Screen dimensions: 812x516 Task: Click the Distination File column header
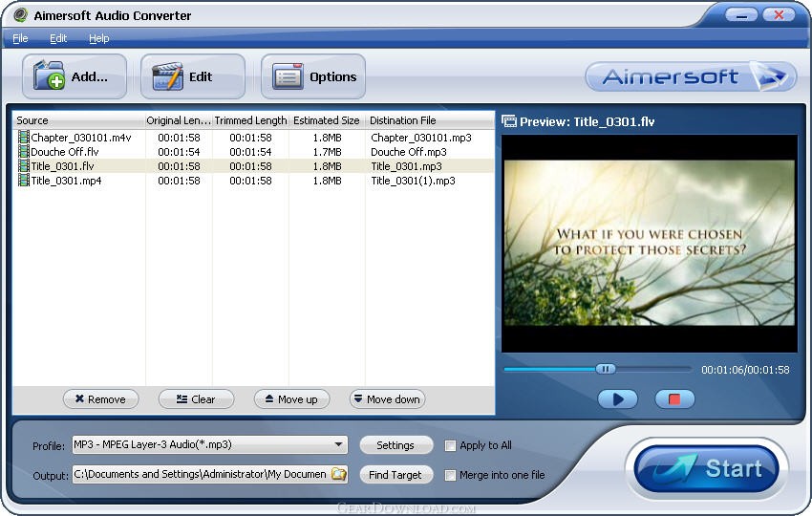pyautogui.click(x=430, y=120)
